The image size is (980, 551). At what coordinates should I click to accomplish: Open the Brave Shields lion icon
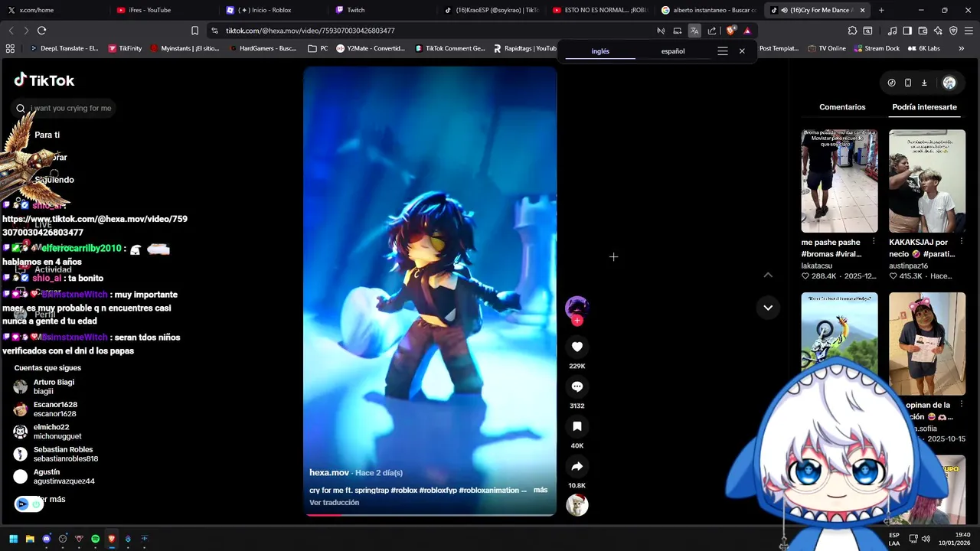click(x=731, y=31)
